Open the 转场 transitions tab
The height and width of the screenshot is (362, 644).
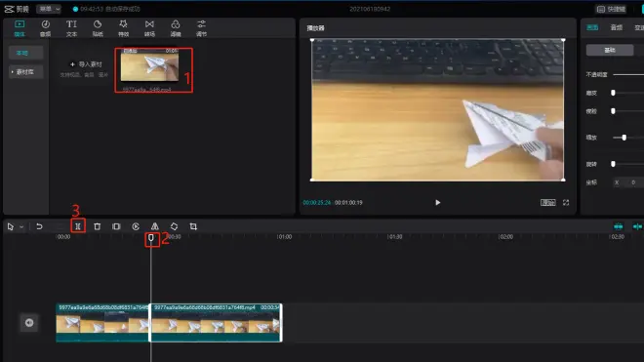[x=149, y=28]
